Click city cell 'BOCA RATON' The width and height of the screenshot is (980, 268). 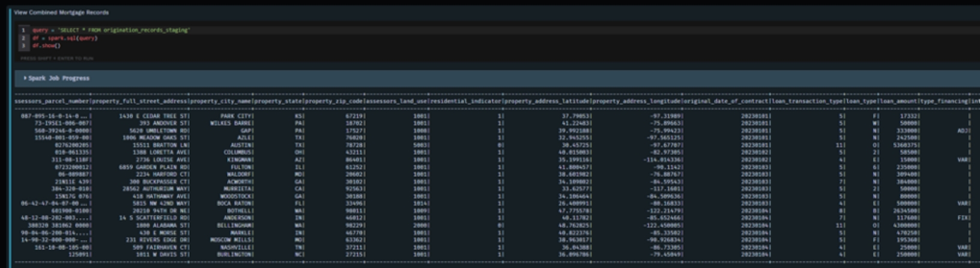(235, 204)
